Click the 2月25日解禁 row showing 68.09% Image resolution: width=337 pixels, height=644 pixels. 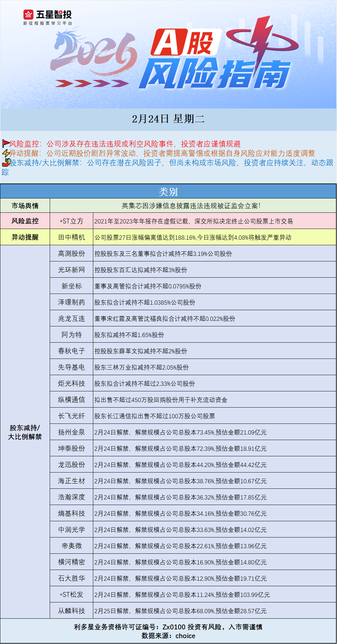pos(181,611)
